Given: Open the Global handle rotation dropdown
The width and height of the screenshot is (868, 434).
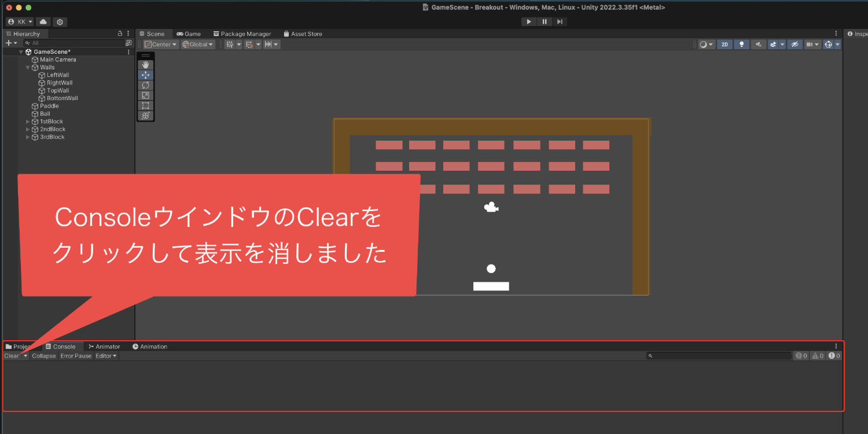Looking at the screenshot, I should coord(197,44).
